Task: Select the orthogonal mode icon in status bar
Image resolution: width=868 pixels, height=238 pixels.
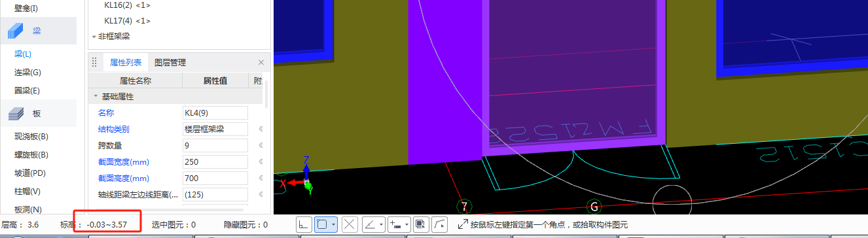Action: click(304, 224)
